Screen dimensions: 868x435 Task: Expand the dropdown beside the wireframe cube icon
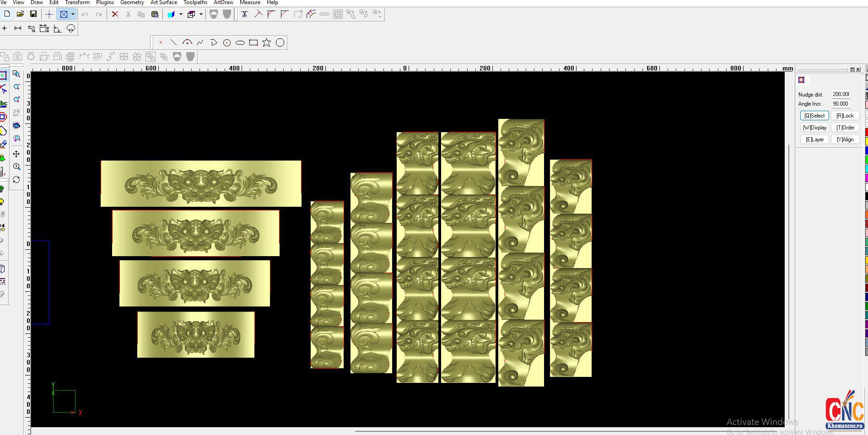[x=201, y=14]
